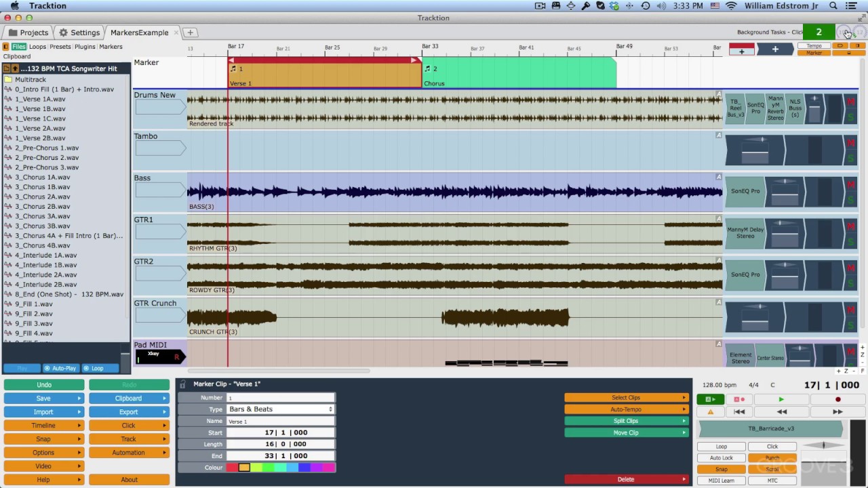868x488 pixels.
Task: Toggle Loop in file browser preview
Action: click(x=100, y=369)
